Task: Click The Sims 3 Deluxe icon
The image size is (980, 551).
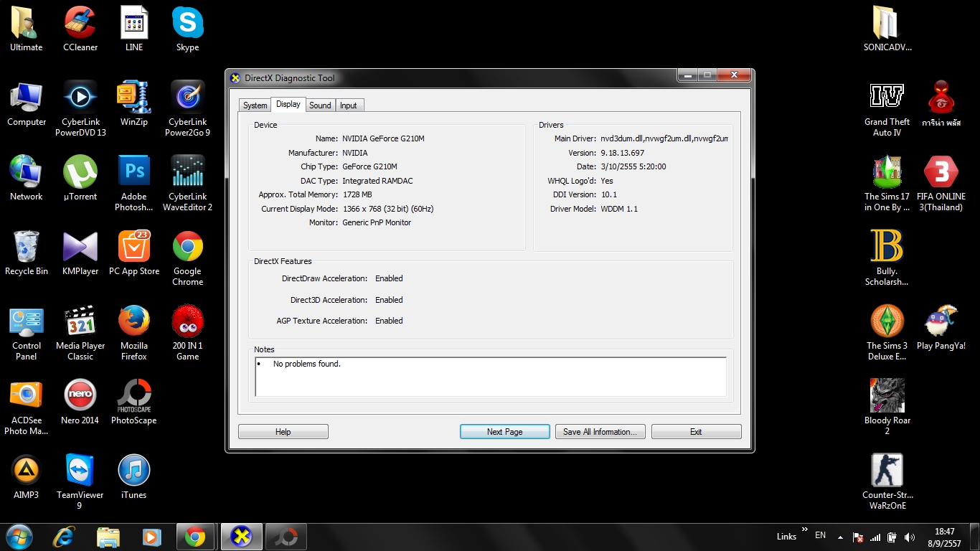Action: (x=887, y=333)
